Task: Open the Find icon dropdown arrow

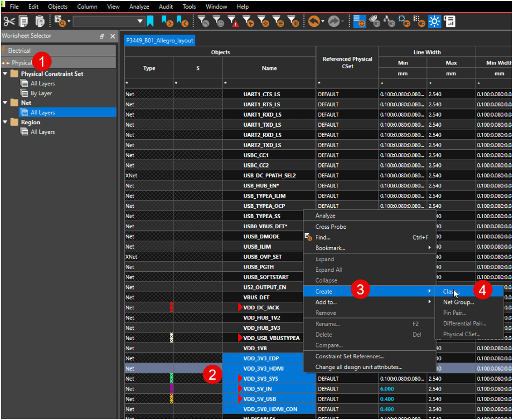Action: point(69,21)
